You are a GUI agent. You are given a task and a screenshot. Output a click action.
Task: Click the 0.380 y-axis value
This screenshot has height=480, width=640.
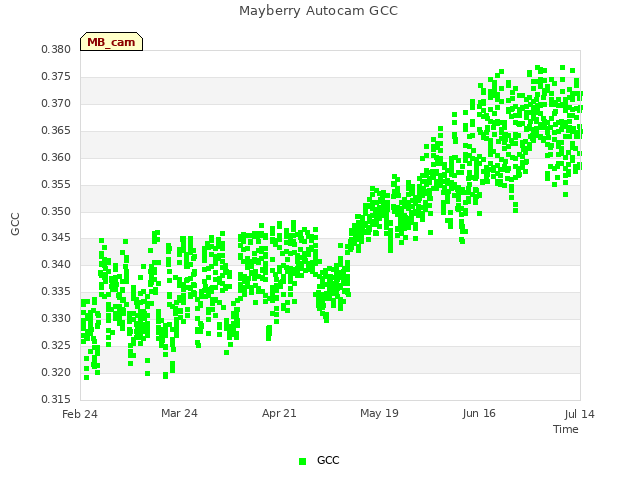click(x=56, y=49)
